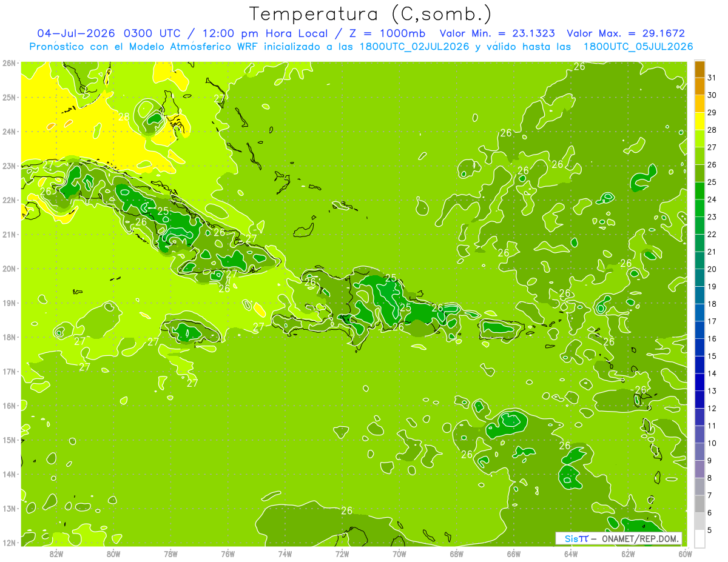The image size is (728, 562).
Task: Click the yellow legend swatch between 28 and 29
Action: [699, 121]
